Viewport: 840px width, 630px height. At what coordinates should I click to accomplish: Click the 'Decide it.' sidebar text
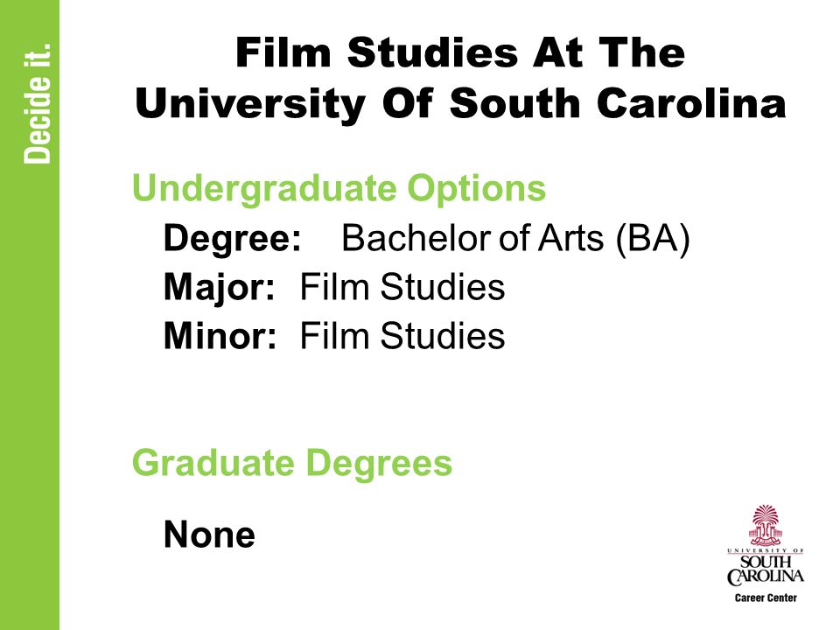pyautogui.click(x=38, y=103)
